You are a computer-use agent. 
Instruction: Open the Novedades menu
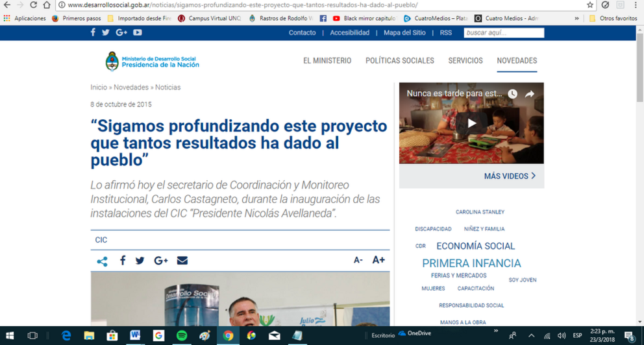pyautogui.click(x=517, y=61)
